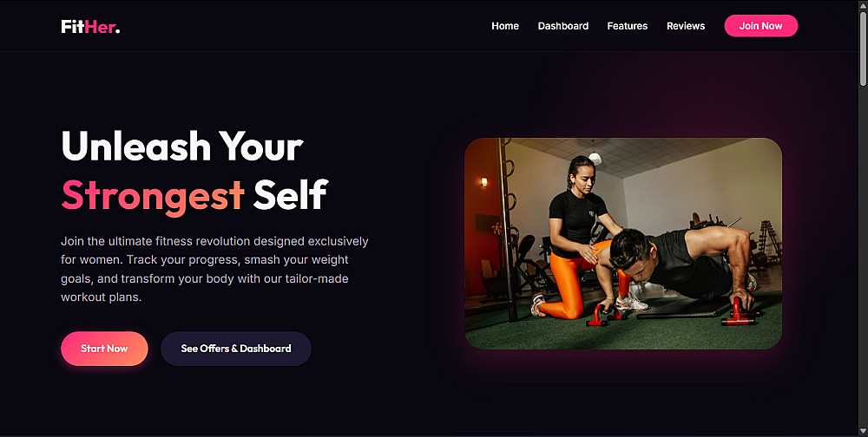Select the Features nav item
Image resolution: width=868 pixels, height=437 pixels.
click(628, 26)
